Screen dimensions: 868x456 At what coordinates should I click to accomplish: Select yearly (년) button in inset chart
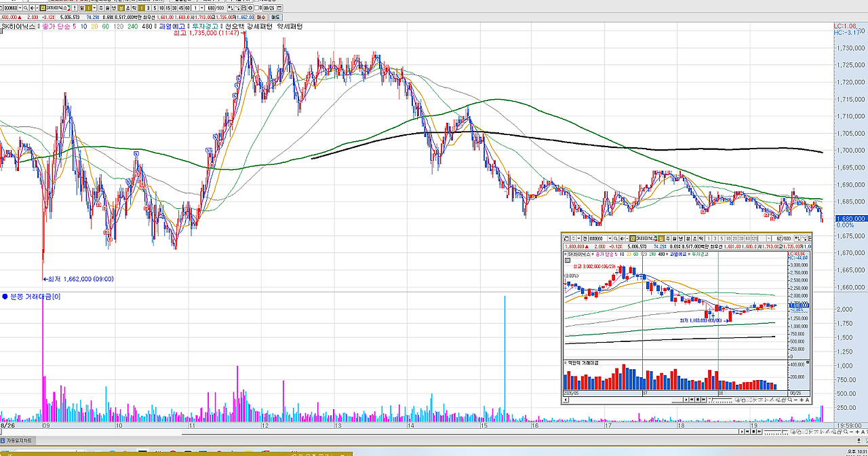[x=681, y=239]
